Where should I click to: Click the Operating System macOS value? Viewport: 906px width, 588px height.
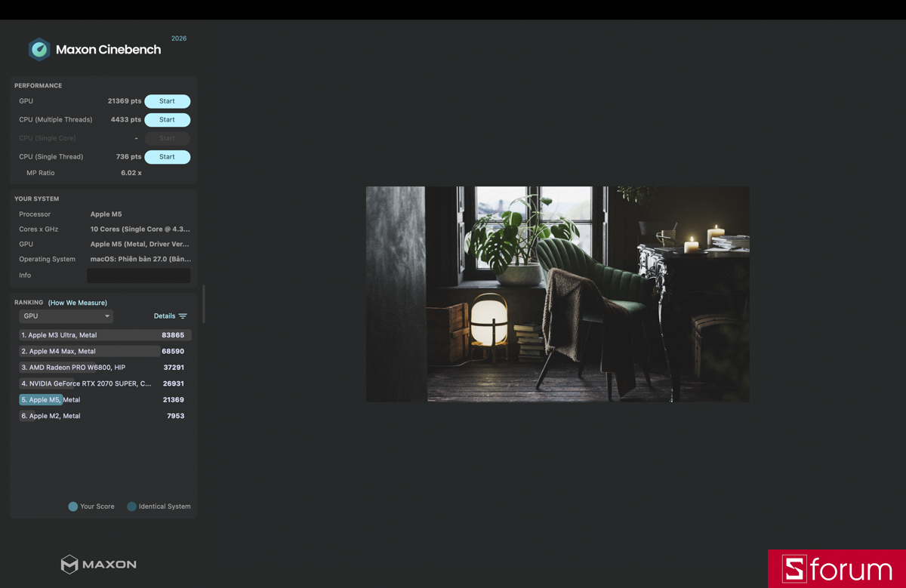[140, 259]
